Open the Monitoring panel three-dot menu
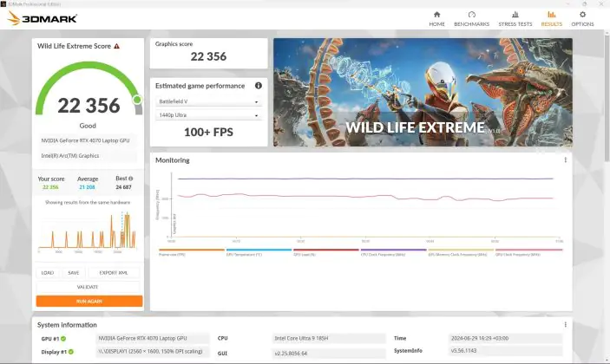Image resolution: width=610 pixels, height=364 pixels. [x=565, y=160]
